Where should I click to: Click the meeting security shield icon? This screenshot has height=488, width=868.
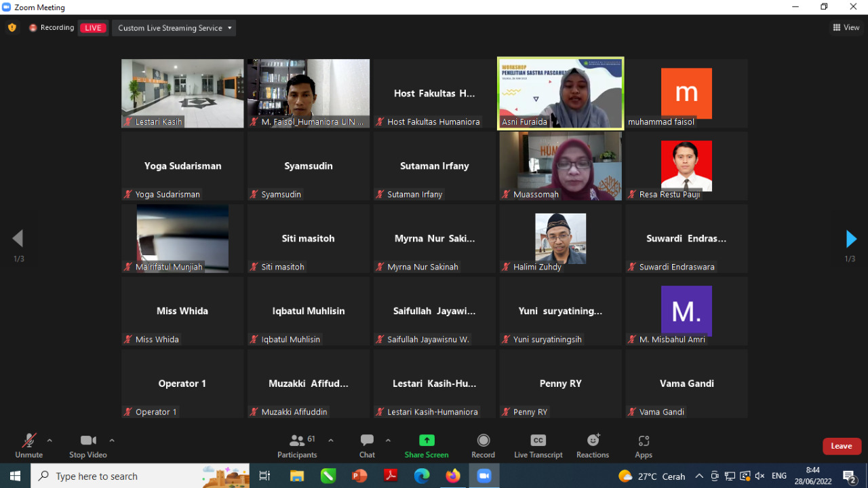click(12, 28)
